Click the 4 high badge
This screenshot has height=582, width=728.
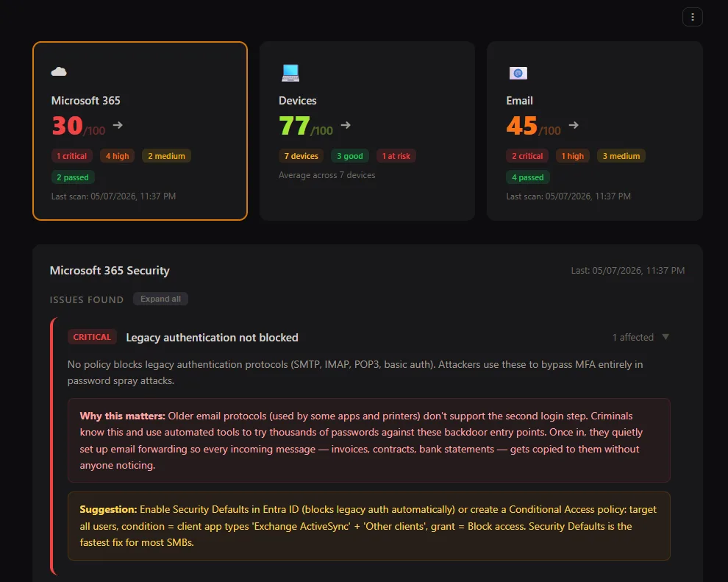(117, 156)
